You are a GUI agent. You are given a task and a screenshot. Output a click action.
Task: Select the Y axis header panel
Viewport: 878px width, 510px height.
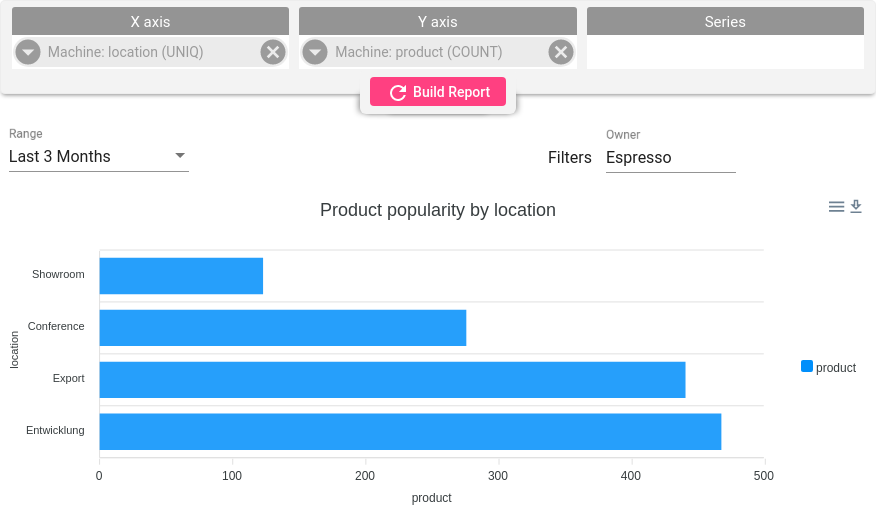(x=438, y=21)
